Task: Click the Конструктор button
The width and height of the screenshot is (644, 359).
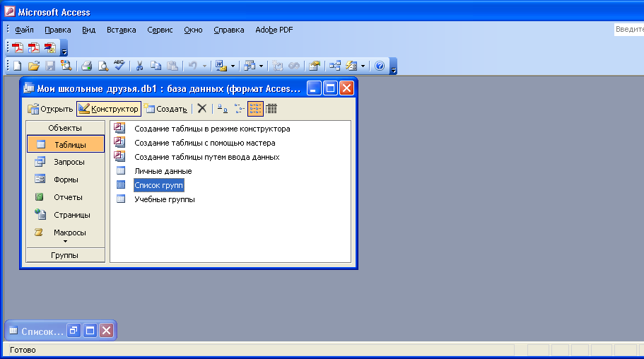Action: 109,109
